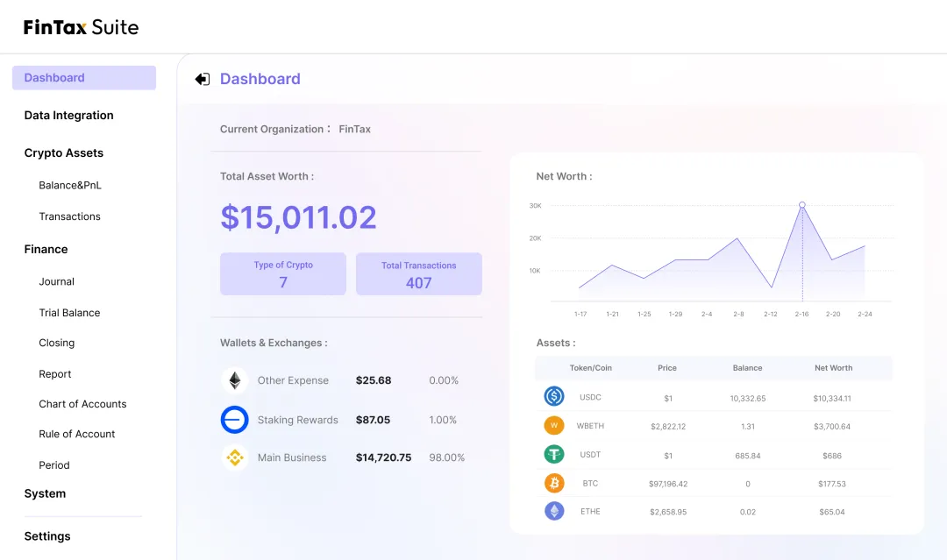Open Data Integration from the sidebar
The width and height of the screenshot is (947, 560).
tap(69, 115)
